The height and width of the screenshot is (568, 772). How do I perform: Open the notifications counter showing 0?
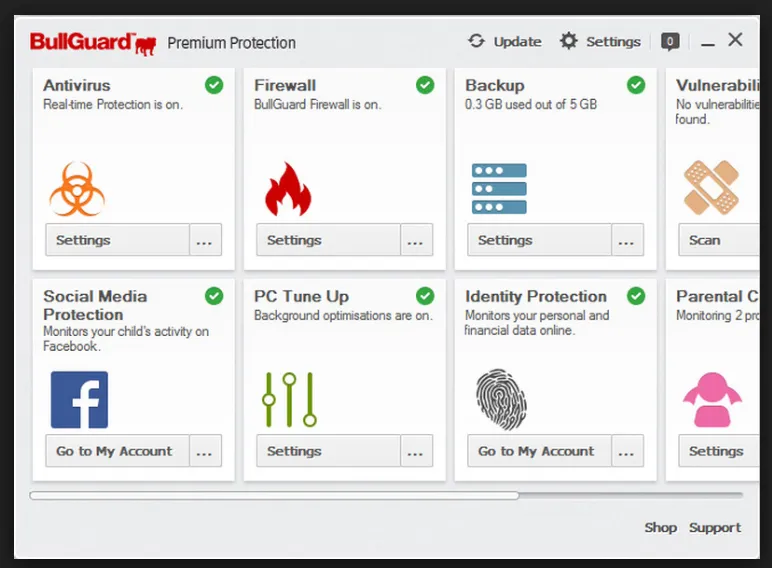[x=670, y=41]
